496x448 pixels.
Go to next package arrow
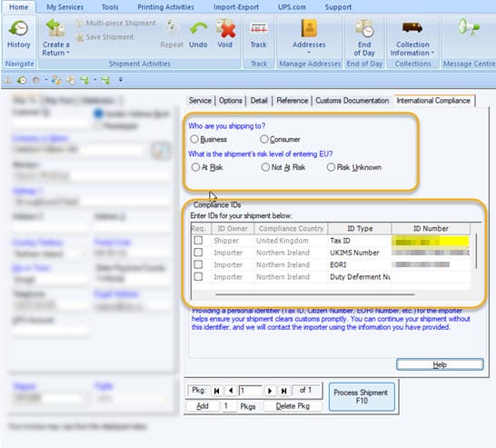coord(270,391)
